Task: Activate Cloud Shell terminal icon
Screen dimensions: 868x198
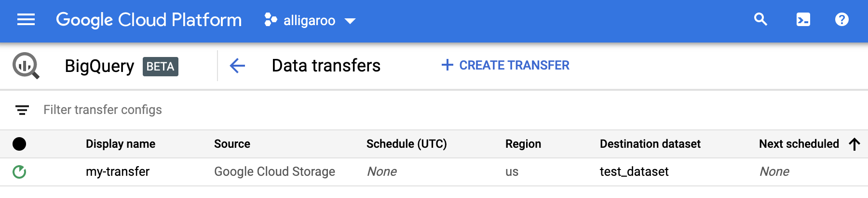Action: tap(803, 20)
